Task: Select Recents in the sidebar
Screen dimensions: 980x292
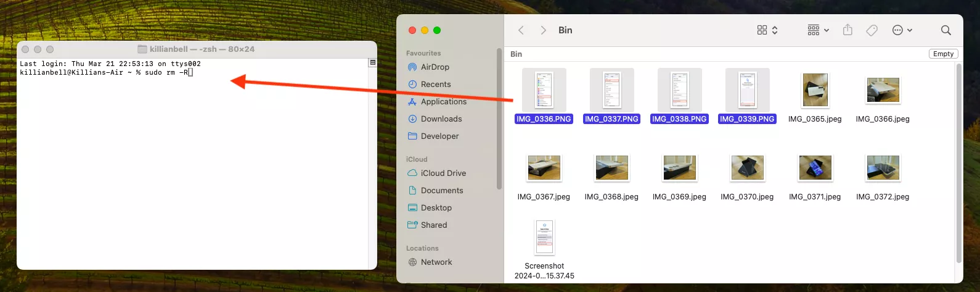Action: 435,85
